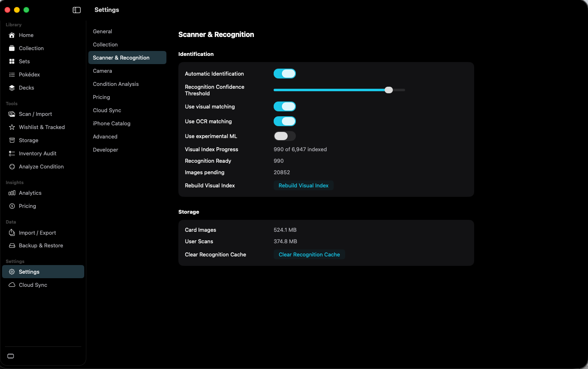The image size is (588, 369).
Task: Click the red close window button
Action: click(7, 10)
